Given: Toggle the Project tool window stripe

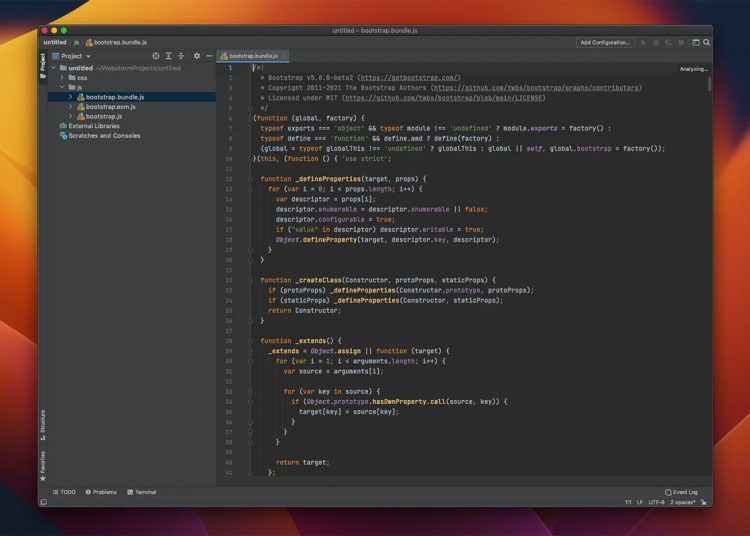Looking at the screenshot, I should [42, 64].
